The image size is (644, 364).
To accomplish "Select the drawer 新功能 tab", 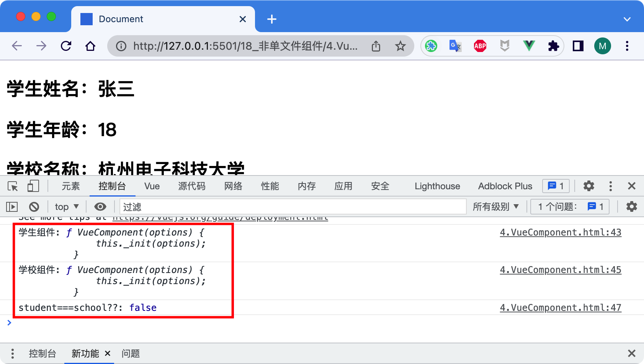I will (85, 354).
